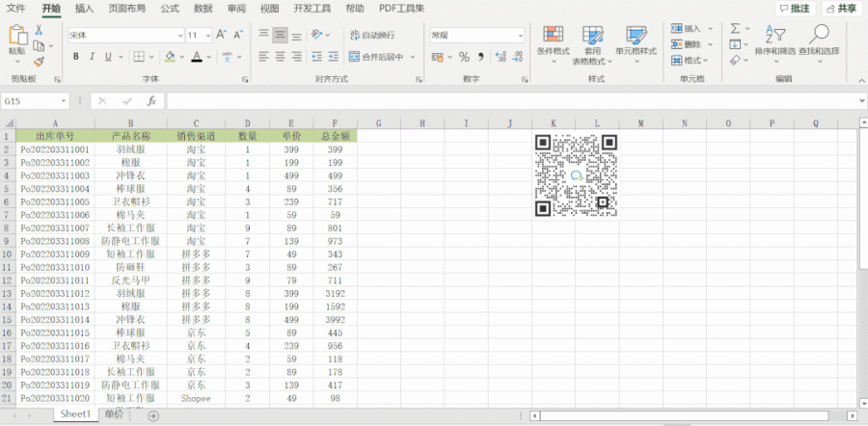Expand the 删除 cells dropdown arrow
The height and width of the screenshot is (426, 868).
click(710, 44)
